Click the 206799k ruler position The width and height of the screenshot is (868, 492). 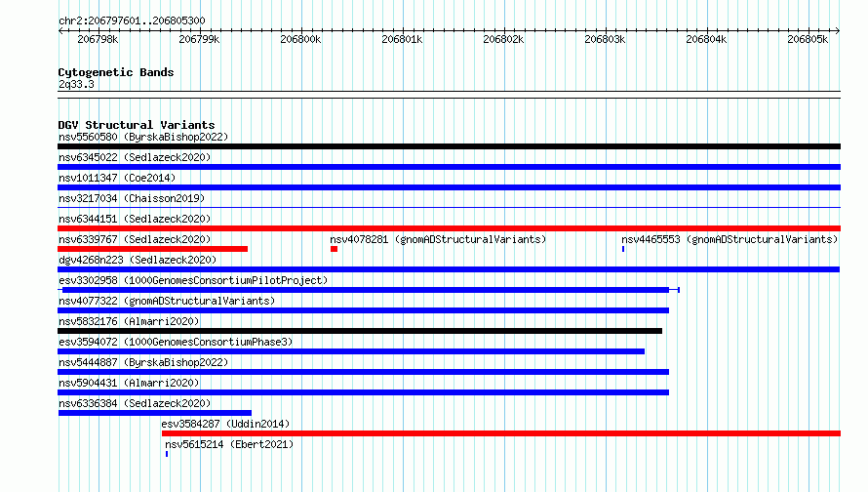tap(199, 39)
